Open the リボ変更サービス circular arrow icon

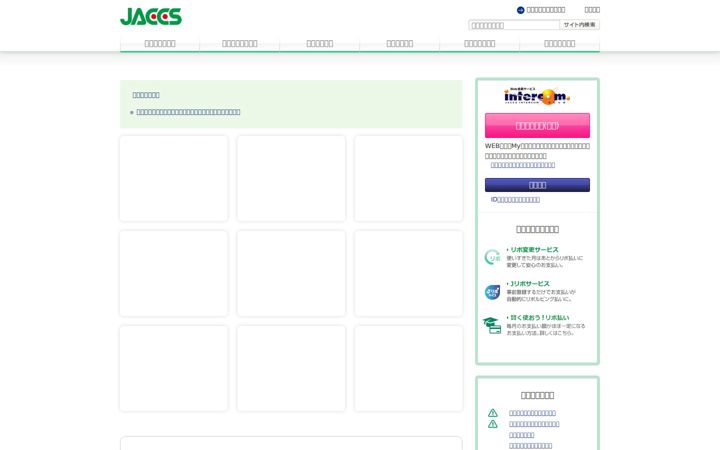(x=492, y=257)
